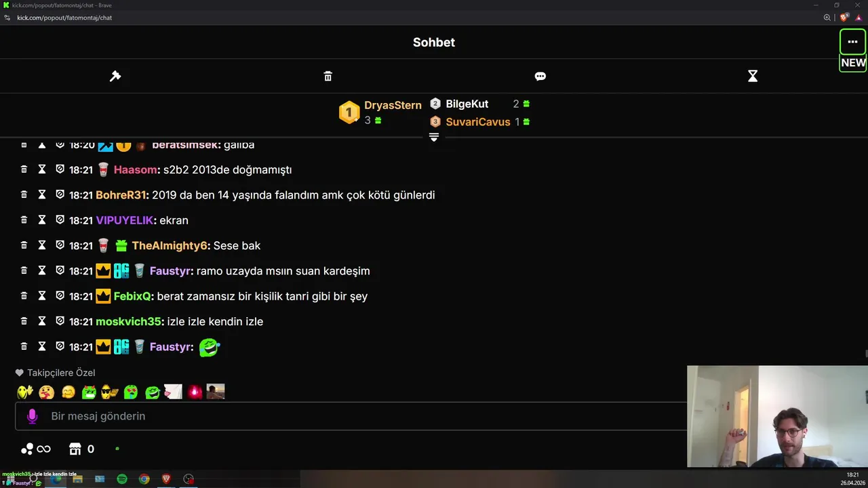Viewport: 868px width, 488px height.
Task: Click shield icon beside VIPUYELIK's message
Action: tap(60, 220)
